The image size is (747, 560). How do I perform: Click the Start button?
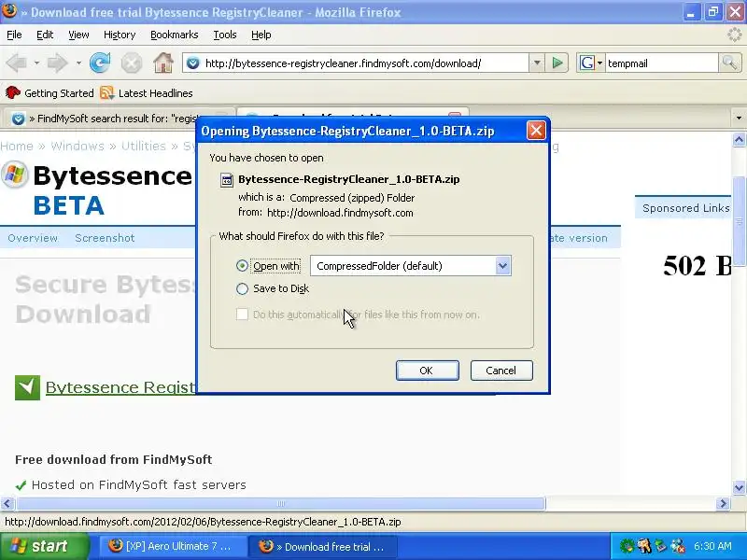coord(44,546)
